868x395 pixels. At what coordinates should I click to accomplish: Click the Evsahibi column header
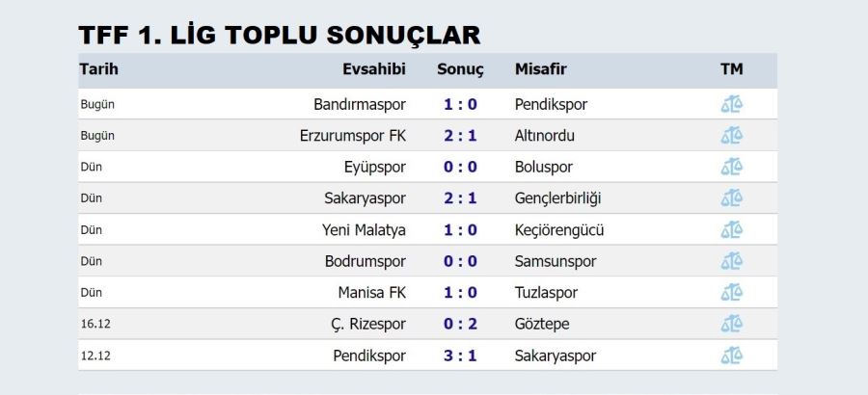pos(374,69)
